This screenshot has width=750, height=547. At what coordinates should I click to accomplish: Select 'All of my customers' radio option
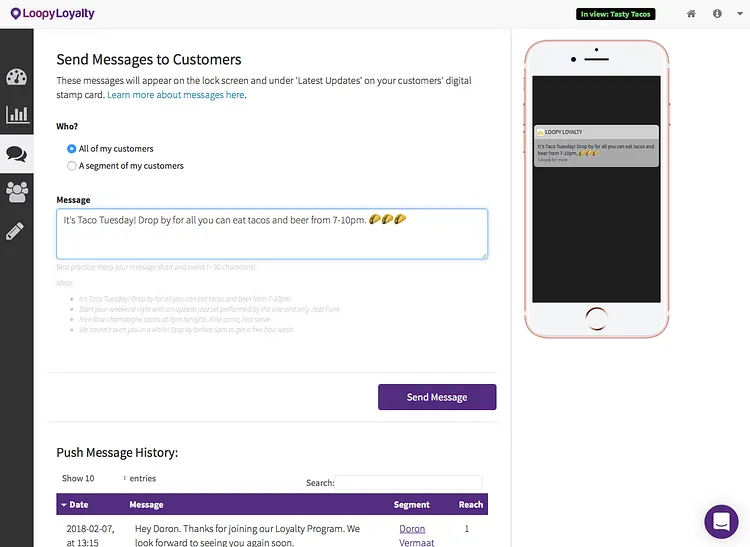71,149
